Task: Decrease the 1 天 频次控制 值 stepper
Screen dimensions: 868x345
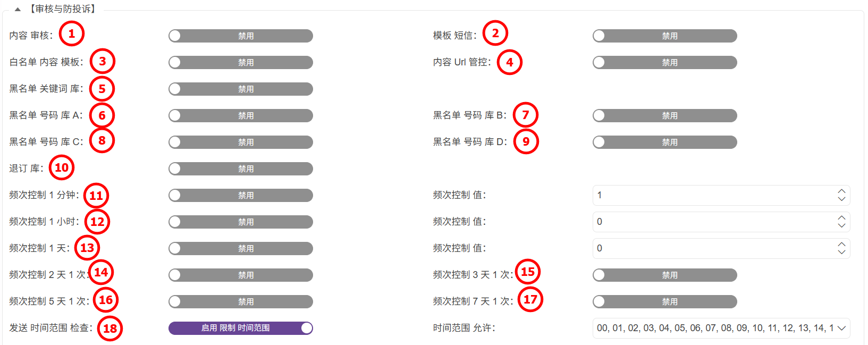Action: tap(841, 252)
